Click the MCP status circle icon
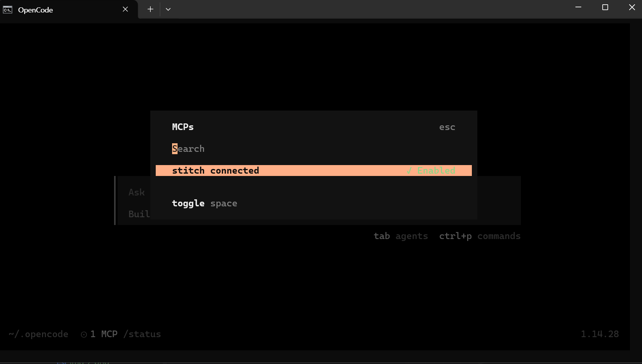 pos(84,334)
